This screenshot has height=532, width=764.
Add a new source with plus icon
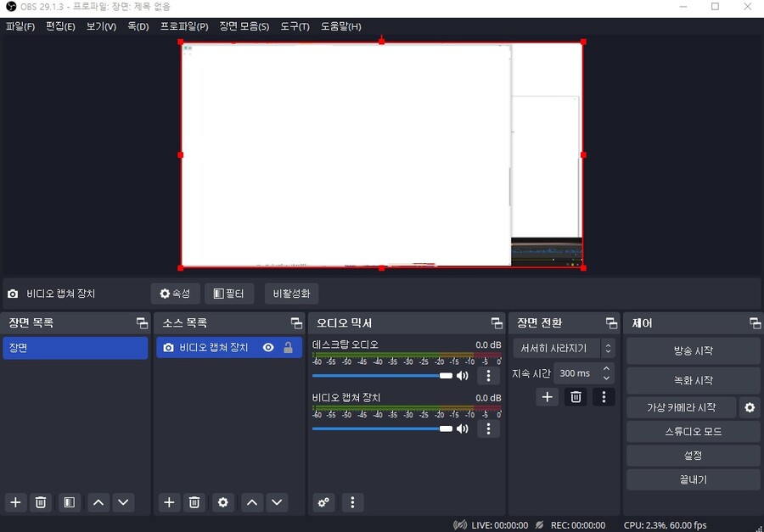169,502
